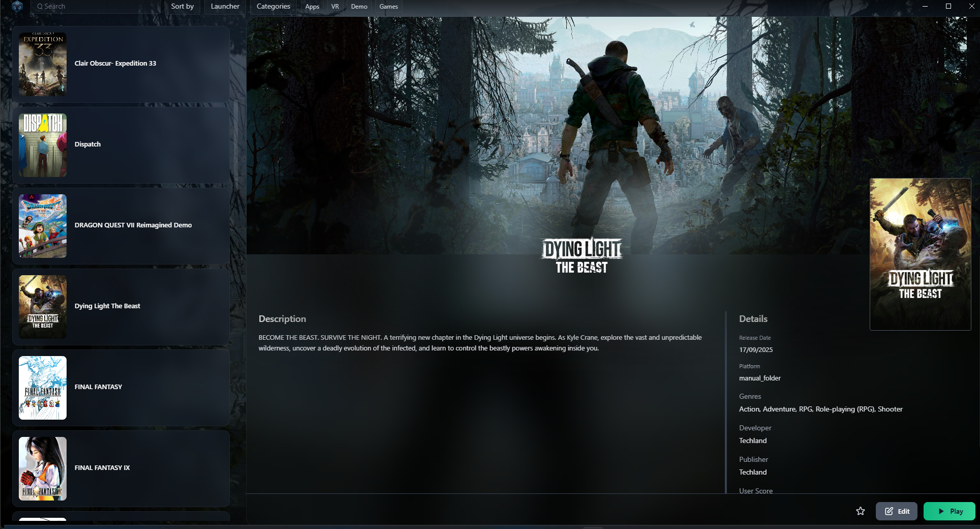Expand the Categories menu

tap(273, 7)
